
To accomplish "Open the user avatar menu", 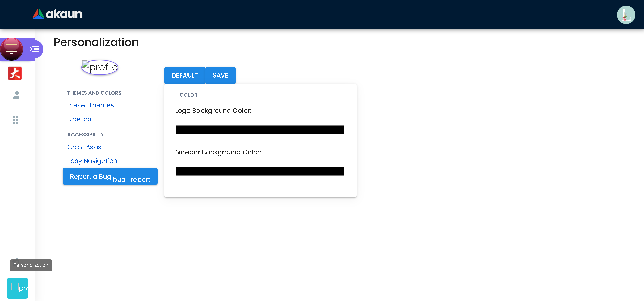I will pos(626,15).
